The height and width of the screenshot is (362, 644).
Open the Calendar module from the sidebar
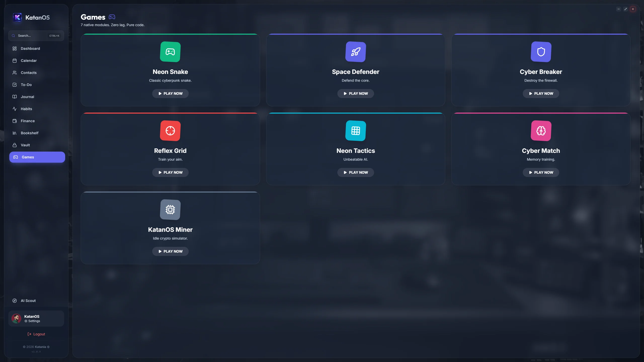pos(15,61)
